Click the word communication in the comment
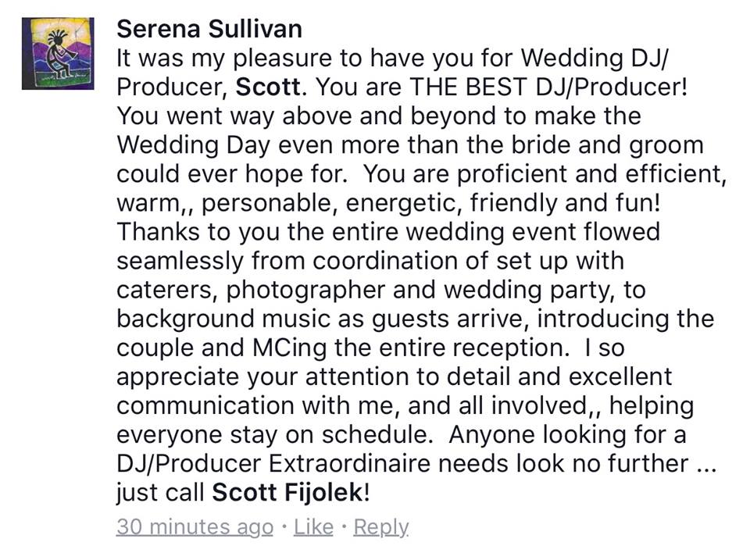The image size is (750, 560). coord(205,406)
